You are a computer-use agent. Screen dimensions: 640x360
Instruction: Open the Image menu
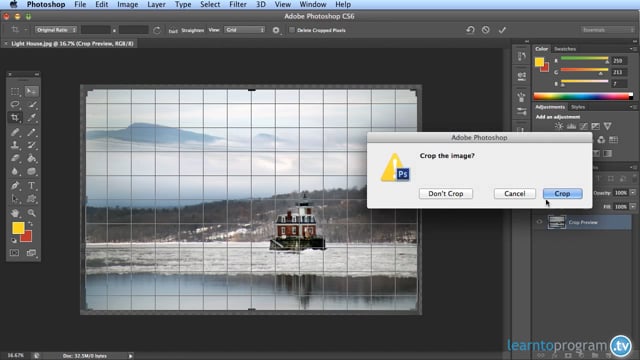[127, 4]
